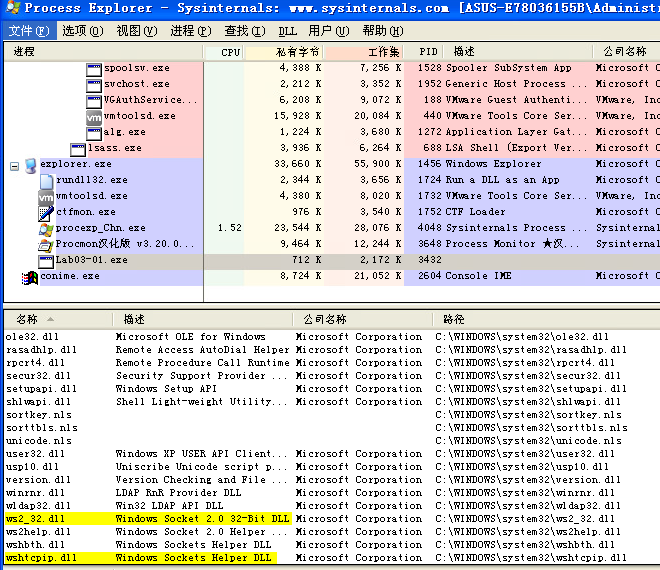Open the 帮助(H) menu
The width and height of the screenshot is (660, 570).
click(383, 31)
